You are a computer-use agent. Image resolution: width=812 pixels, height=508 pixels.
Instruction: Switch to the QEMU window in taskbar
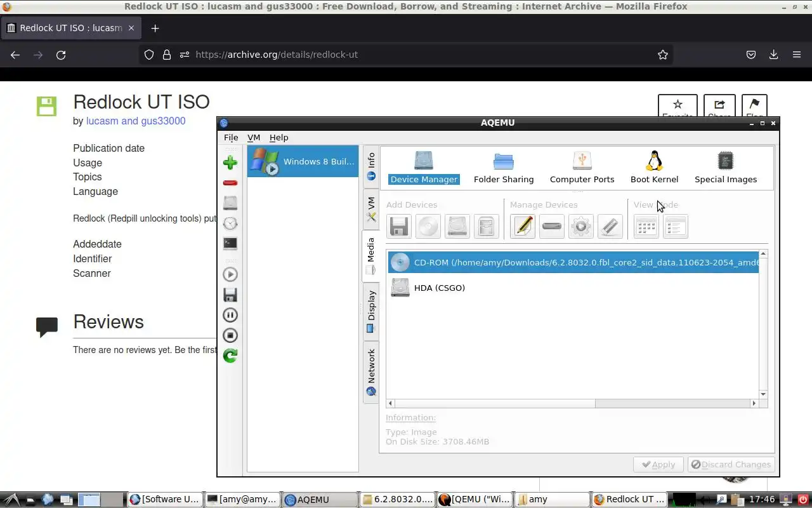coord(475,499)
